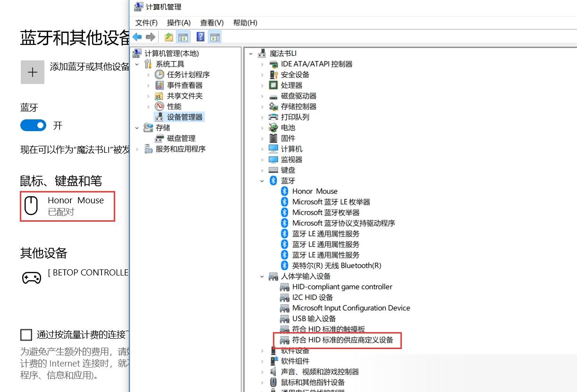Expand the 服务和应用程序 node arrow
Image resolution: width=577 pixels, height=392 pixels.
coord(137,149)
